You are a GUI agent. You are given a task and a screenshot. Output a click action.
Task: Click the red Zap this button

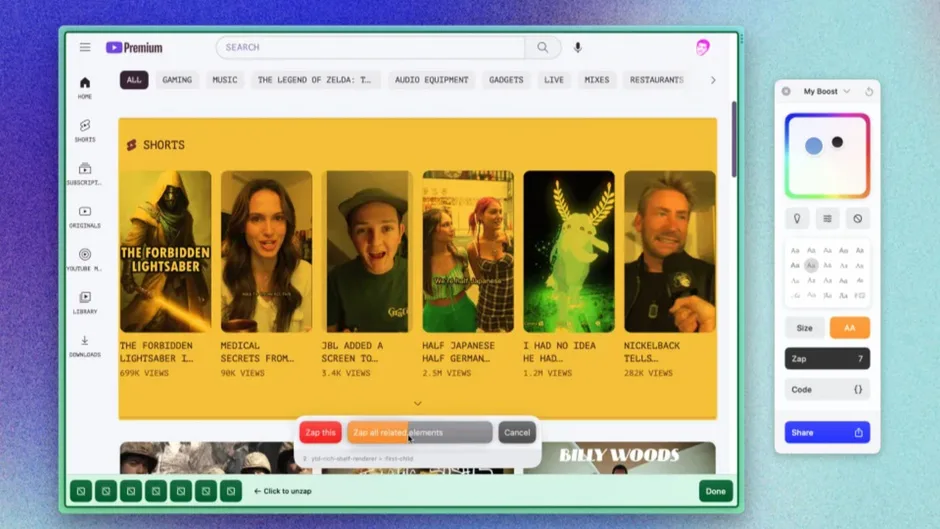(x=320, y=432)
